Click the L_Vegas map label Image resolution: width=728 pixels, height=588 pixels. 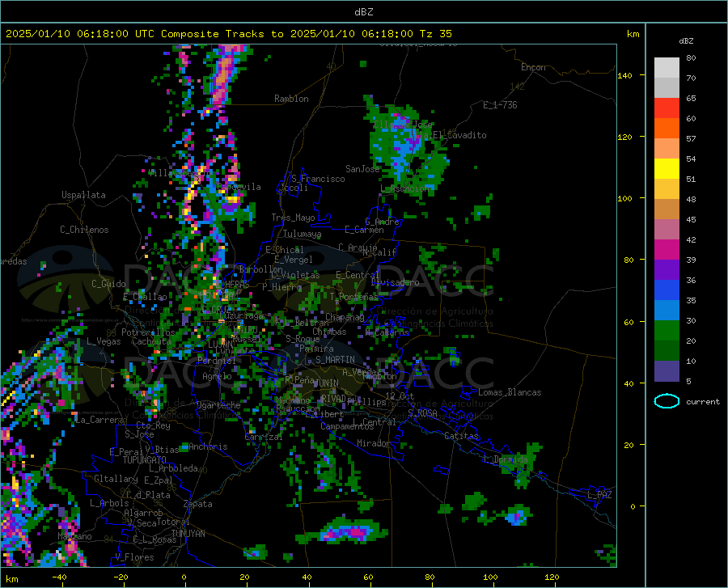point(104,341)
